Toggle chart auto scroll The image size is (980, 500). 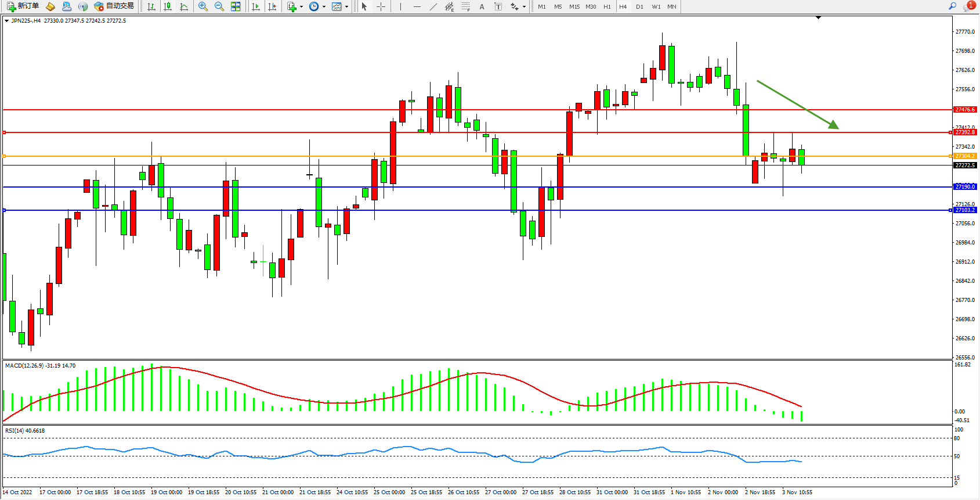tap(256, 6)
